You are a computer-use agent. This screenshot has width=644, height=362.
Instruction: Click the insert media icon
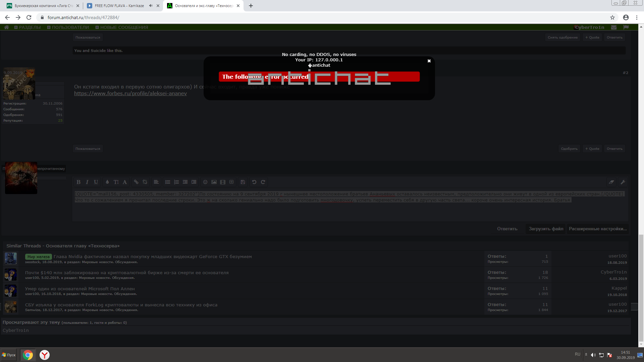pyautogui.click(x=223, y=182)
